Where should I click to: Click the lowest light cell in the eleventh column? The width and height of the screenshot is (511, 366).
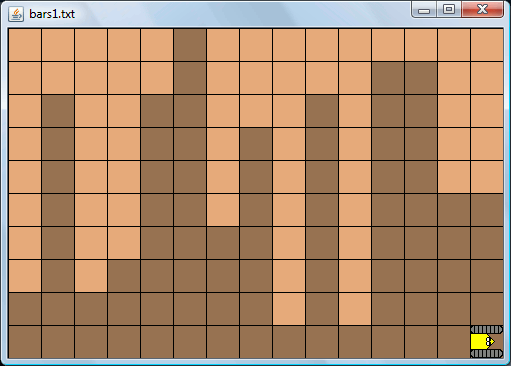point(355,309)
